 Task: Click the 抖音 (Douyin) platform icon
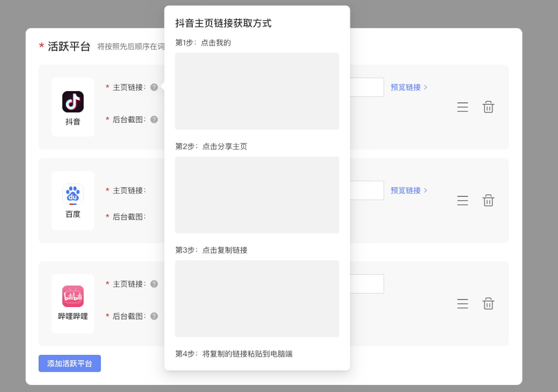[73, 102]
